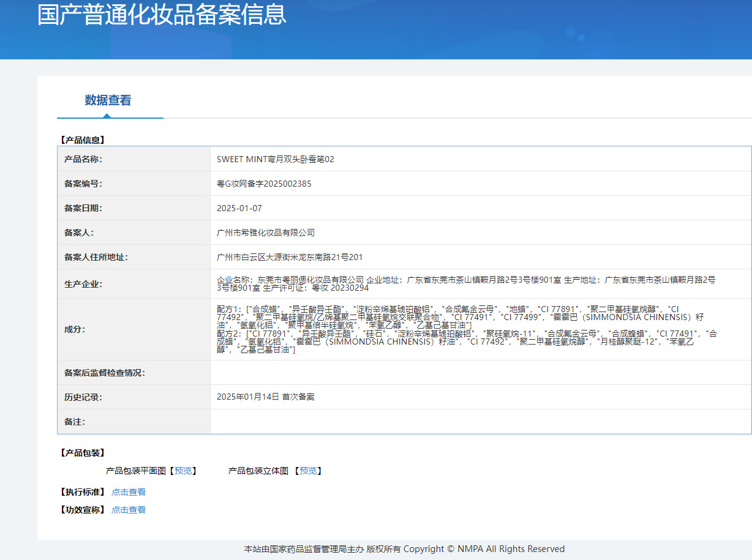752x560 pixels.
Task: Click product name value SWEET MINT弯月双头卧蚕笔02
Action: click(276, 159)
